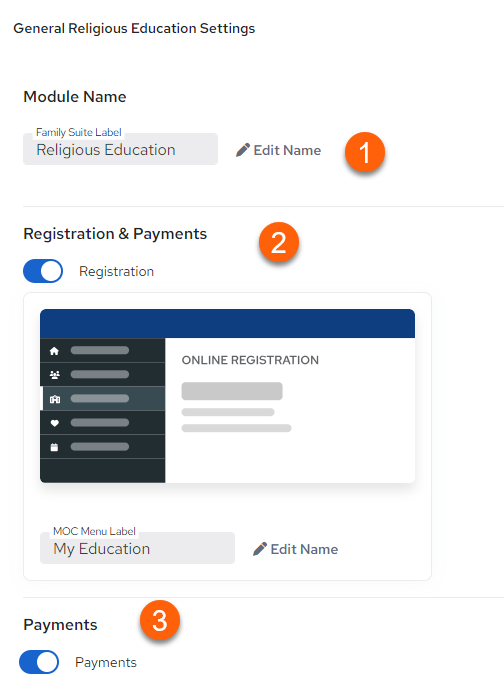This screenshot has height=699, width=504.
Task: Click the Payments toggle label text
Action: pyautogui.click(x=106, y=662)
